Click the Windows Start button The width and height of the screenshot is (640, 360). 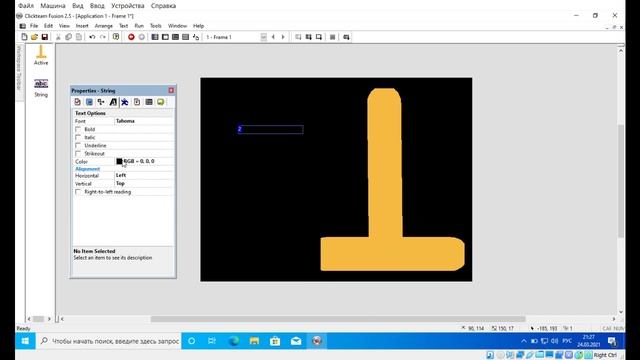pos(25,341)
